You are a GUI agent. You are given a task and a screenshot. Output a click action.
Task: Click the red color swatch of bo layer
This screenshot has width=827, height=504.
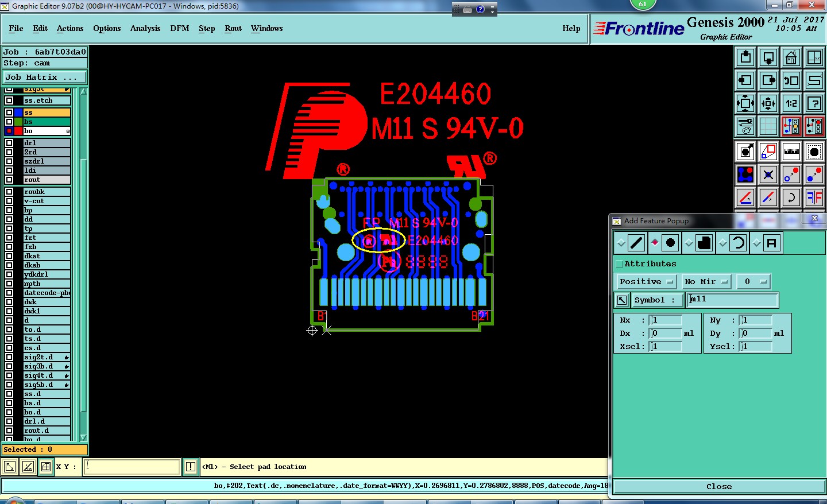click(18, 131)
